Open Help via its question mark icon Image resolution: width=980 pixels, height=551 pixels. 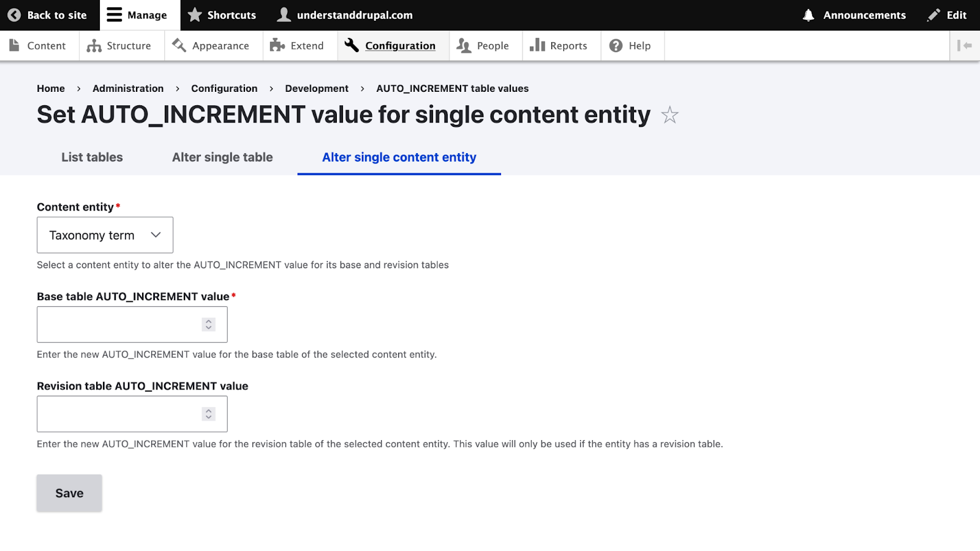[616, 46]
